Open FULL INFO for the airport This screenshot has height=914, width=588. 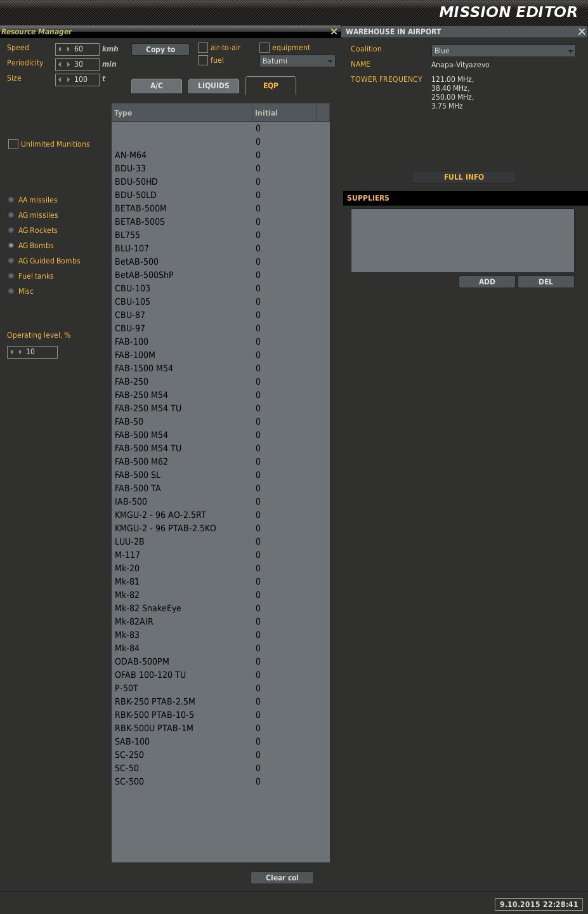pos(464,177)
